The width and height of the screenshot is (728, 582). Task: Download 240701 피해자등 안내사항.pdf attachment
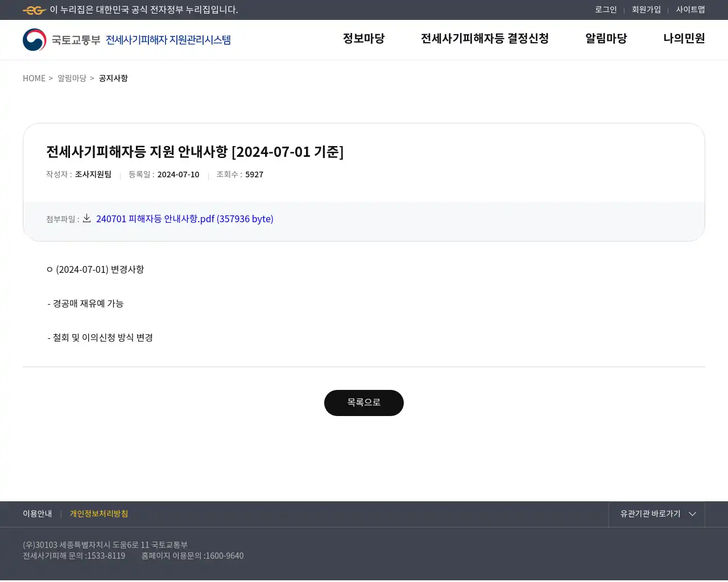pos(185,219)
